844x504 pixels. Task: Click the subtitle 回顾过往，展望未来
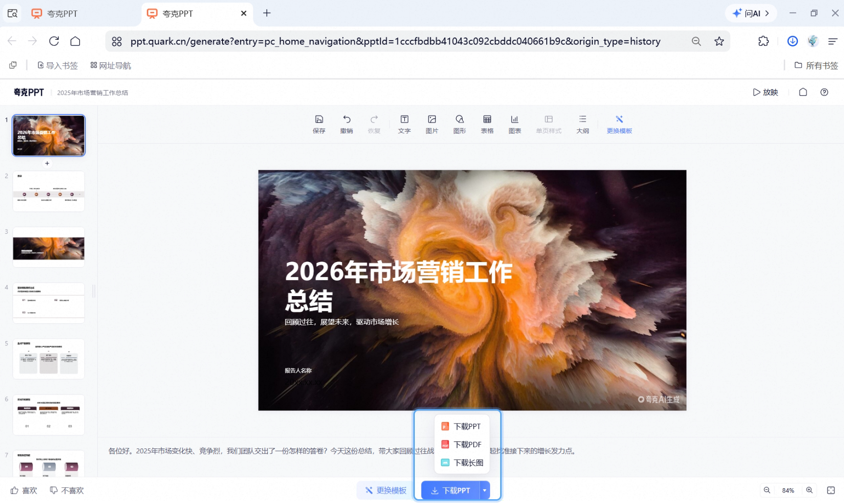pyautogui.click(x=341, y=322)
